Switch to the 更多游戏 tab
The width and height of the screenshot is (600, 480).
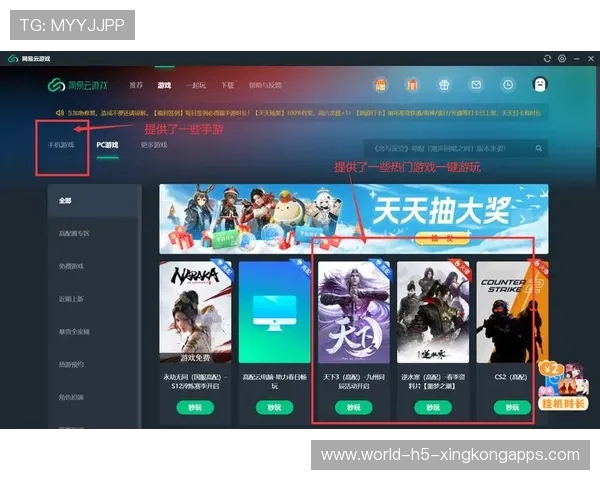coord(154,145)
